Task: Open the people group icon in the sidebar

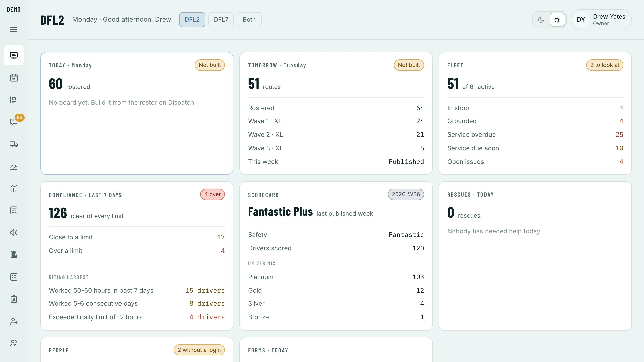Action: tap(14, 343)
